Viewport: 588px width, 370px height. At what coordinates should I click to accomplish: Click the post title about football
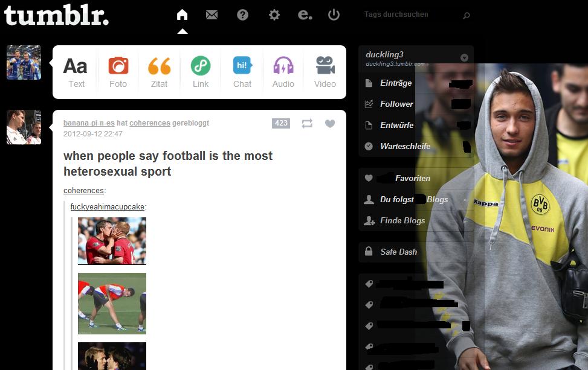168,164
